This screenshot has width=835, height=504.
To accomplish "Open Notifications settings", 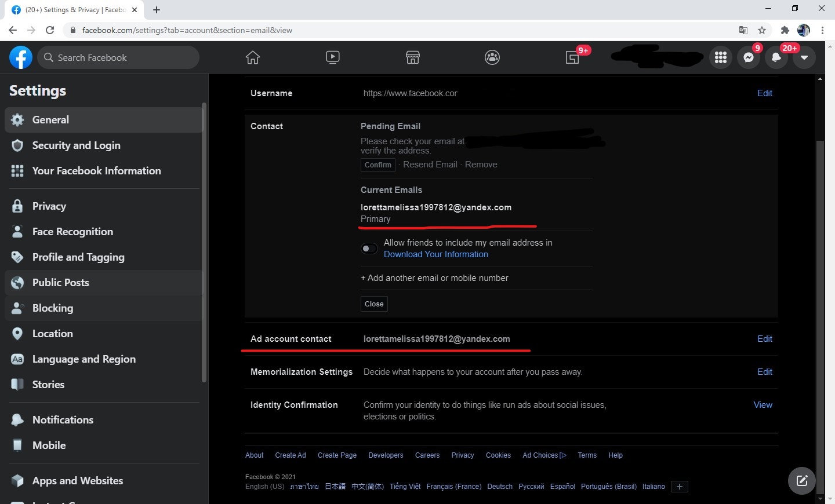I will coord(103,420).
